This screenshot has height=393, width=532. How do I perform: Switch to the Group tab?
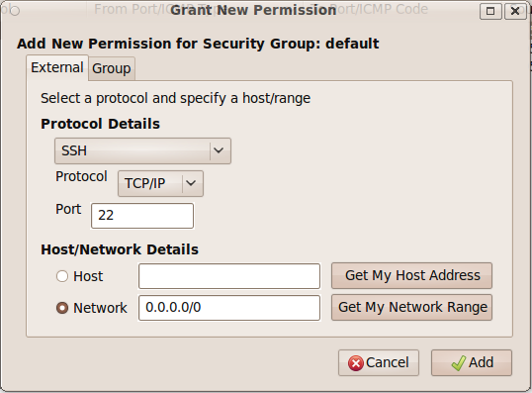pyautogui.click(x=112, y=68)
